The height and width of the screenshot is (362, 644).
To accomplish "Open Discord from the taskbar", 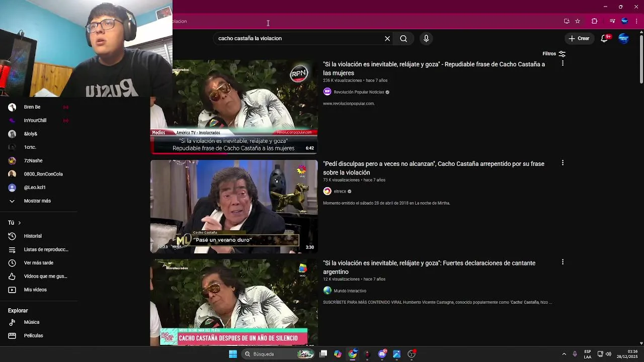I will pyautogui.click(x=382, y=354).
